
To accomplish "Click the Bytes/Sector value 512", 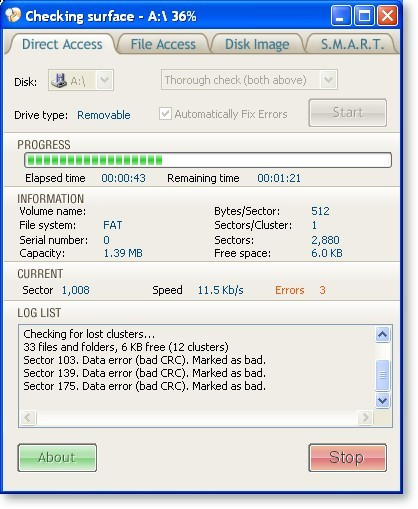I will (320, 211).
